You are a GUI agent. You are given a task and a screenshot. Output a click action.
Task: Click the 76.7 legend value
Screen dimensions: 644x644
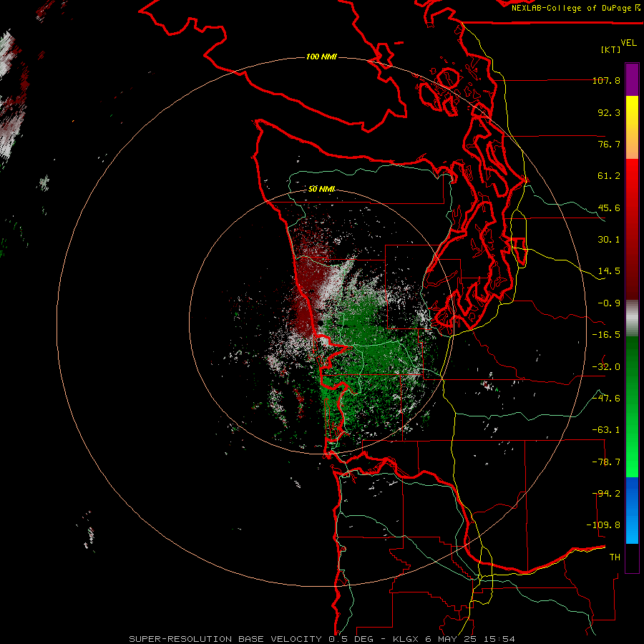609,144
